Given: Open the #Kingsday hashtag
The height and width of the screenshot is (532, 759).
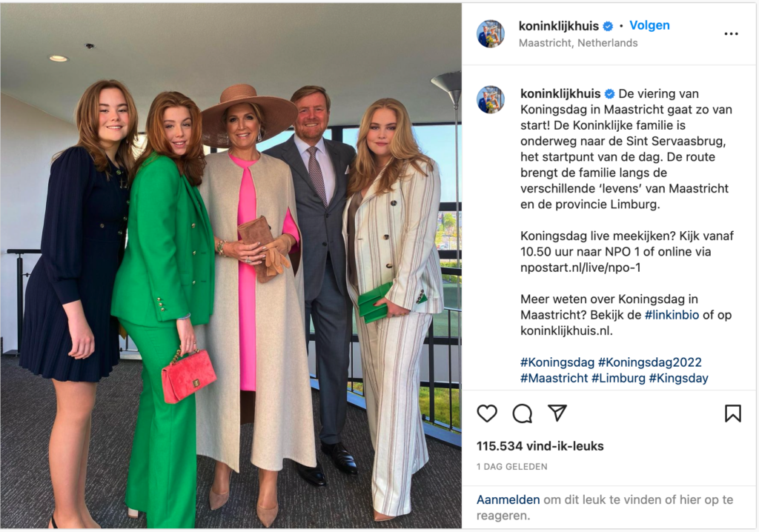Looking at the screenshot, I should coord(678,378).
